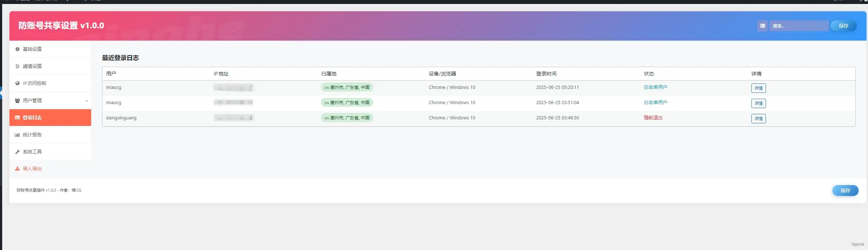Click the download icon beside 导入导出
Screen dimensions: 868x250
17,169
